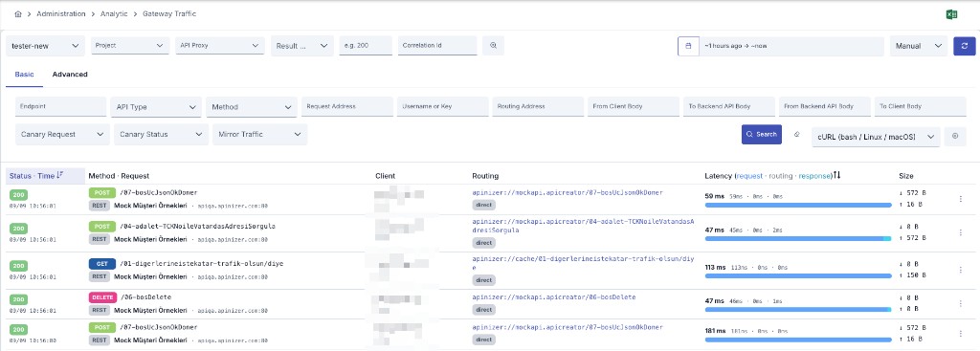
Task: Click the 200 status badge of first row
Action: tap(19, 195)
